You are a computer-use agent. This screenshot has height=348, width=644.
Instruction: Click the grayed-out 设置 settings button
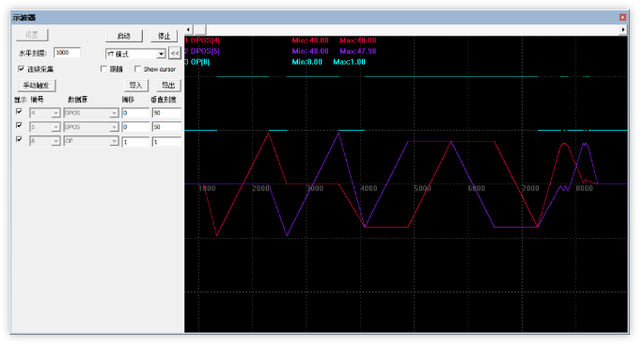pyautogui.click(x=32, y=35)
